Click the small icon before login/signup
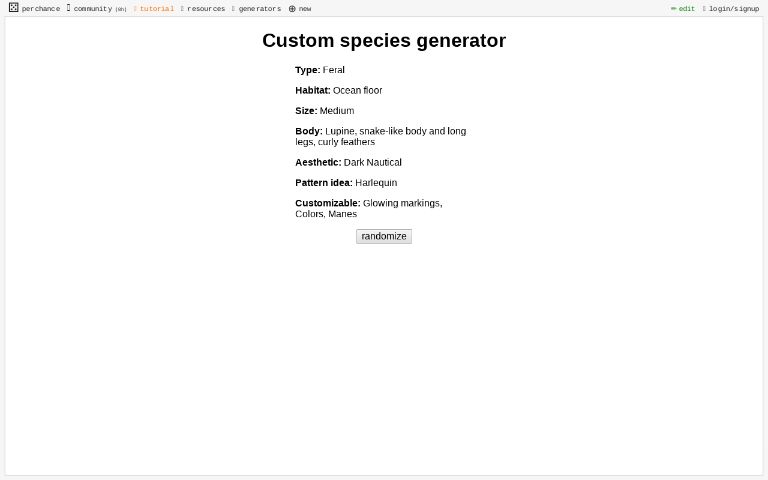Screen dimensions: 768x480 coord(704,9)
